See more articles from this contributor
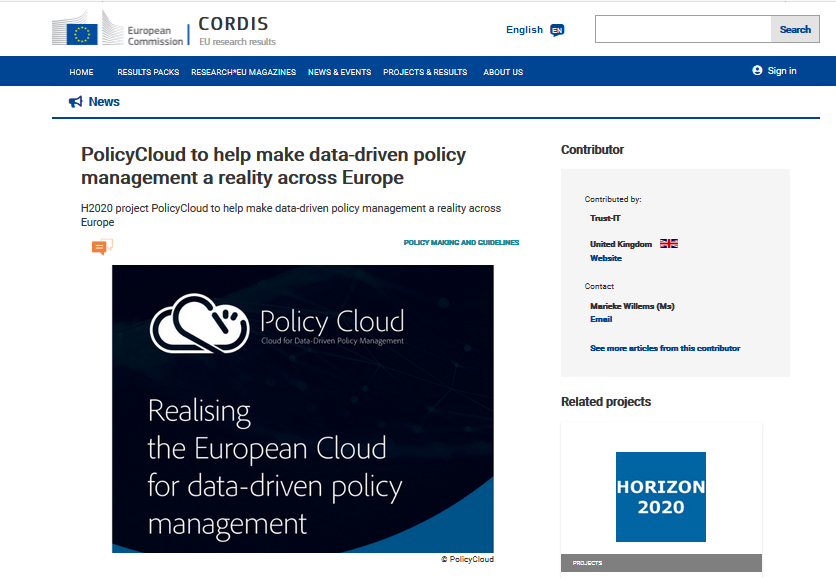 (x=665, y=348)
